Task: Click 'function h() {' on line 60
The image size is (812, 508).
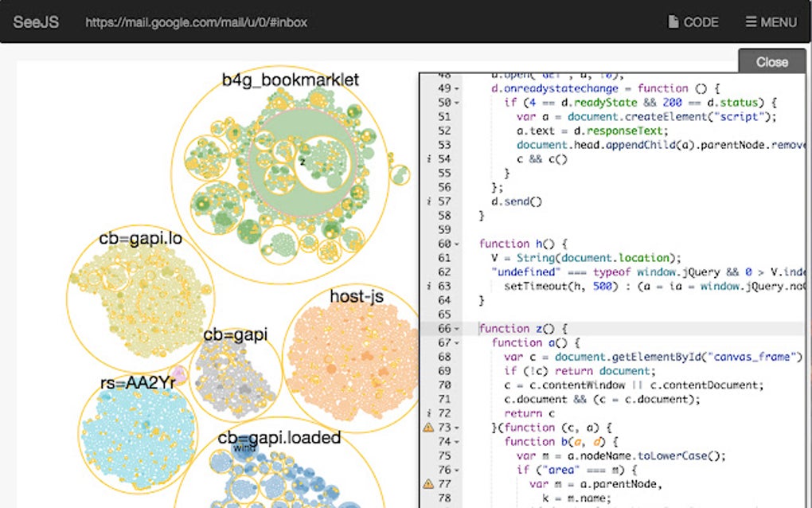Action: click(x=523, y=244)
